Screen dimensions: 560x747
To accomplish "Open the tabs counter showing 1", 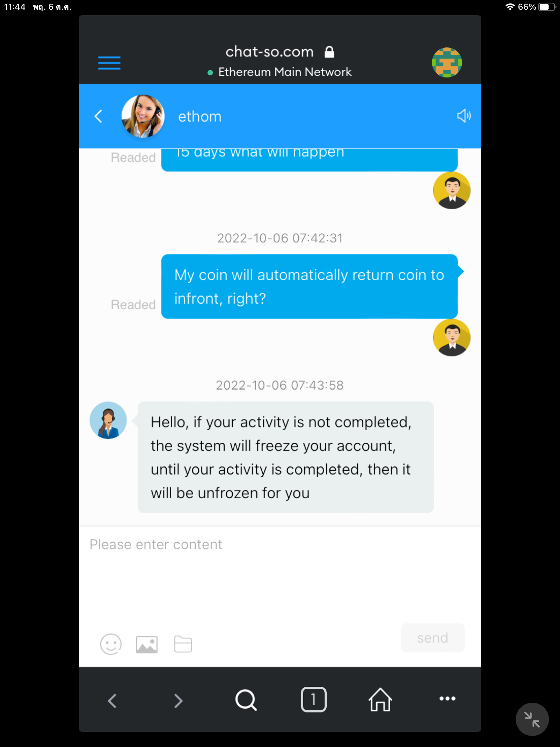I will point(314,700).
